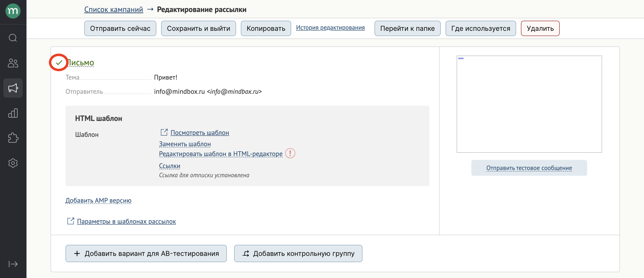The height and width of the screenshot is (278, 644).
Task: Click the Отправитель field label
Action: [84, 92]
